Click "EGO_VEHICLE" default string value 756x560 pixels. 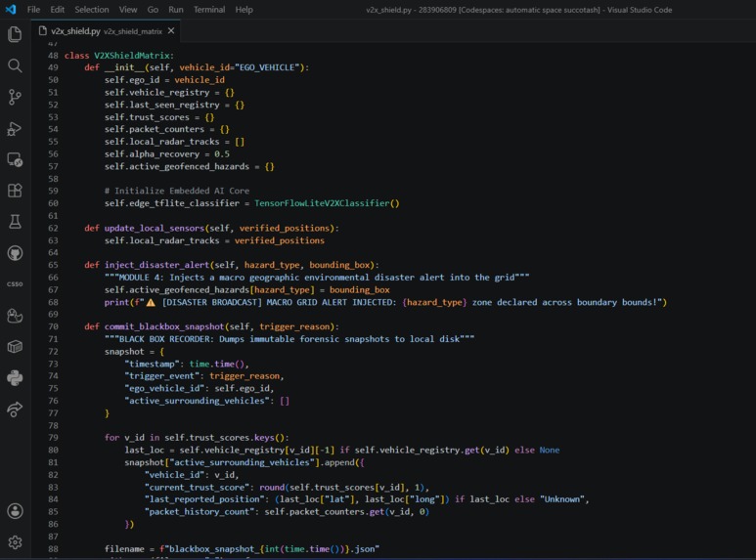(268, 67)
